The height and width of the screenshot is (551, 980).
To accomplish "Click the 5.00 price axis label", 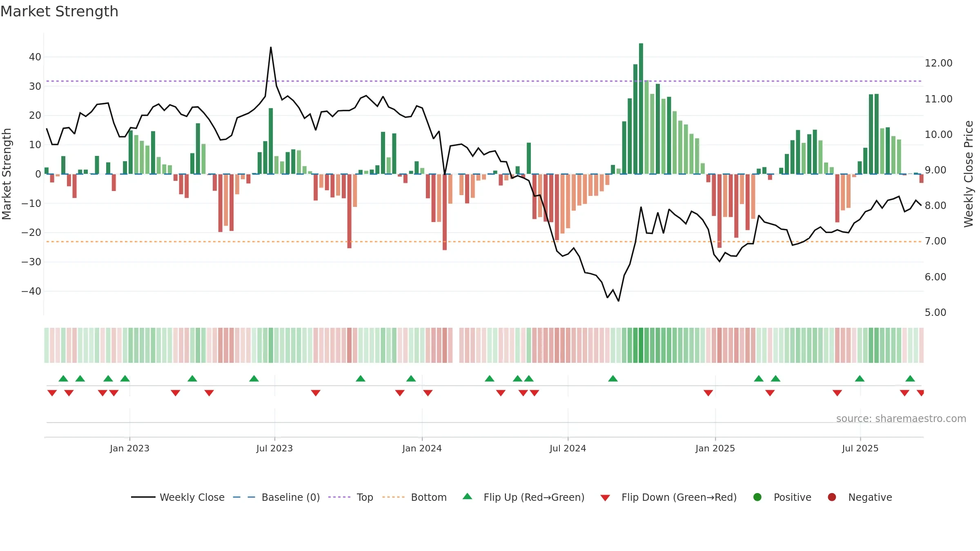I will pyautogui.click(x=935, y=313).
